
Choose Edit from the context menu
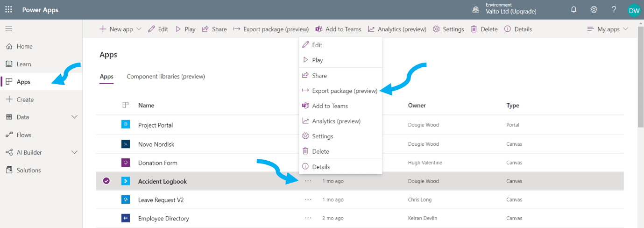click(340, 45)
